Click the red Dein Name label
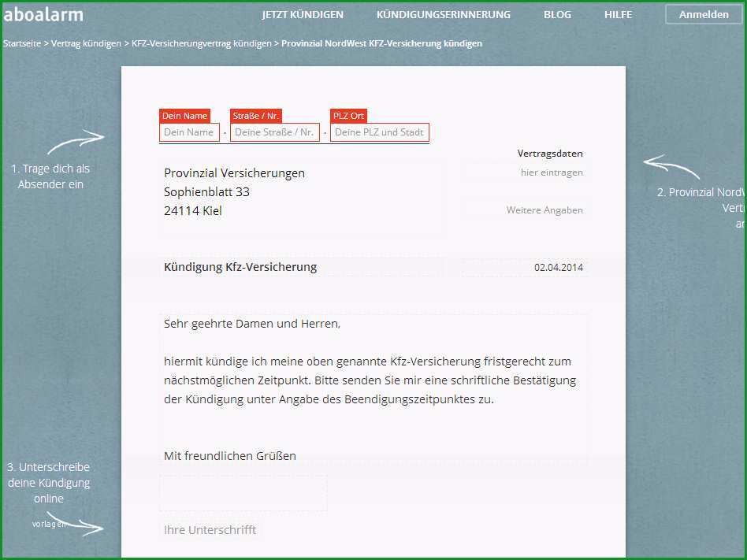747x560 pixels. (184, 116)
